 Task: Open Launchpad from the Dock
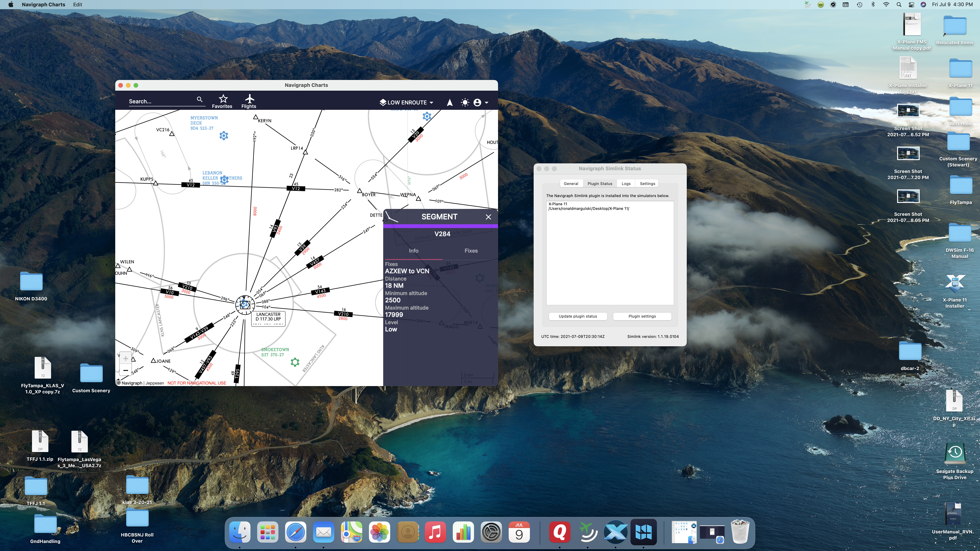pyautogui.click(x=268, y=532)
